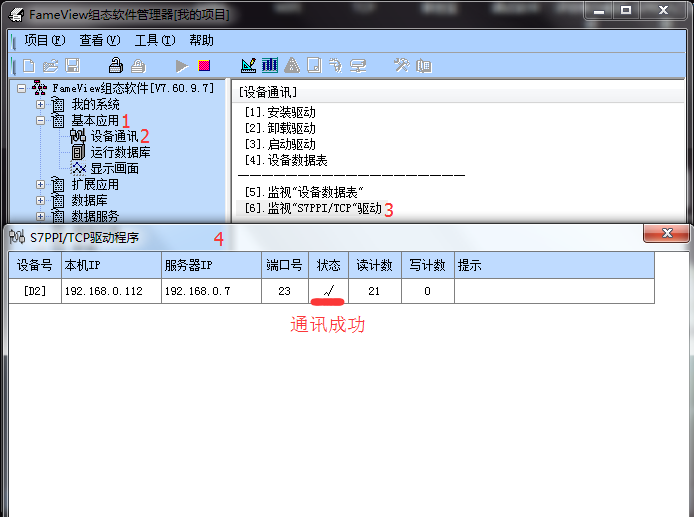Open the 项目(P) menu
The height and width of the screenshot is (517, 694).
pos(44,40)
